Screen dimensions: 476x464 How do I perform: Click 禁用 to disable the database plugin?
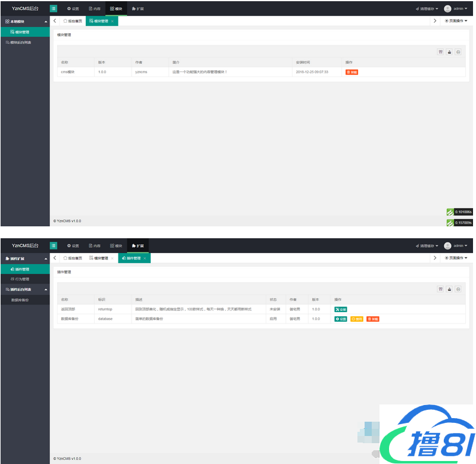click(x=356, y=319)
